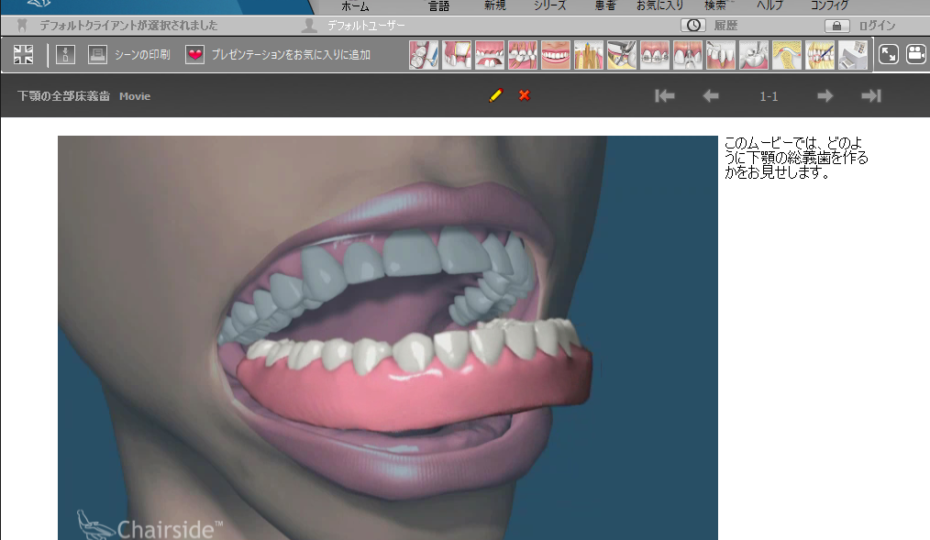Image resolution: width=930 pixels, height=540 pixels.
Task: Jump to the first slide
Action: [665, 96]
